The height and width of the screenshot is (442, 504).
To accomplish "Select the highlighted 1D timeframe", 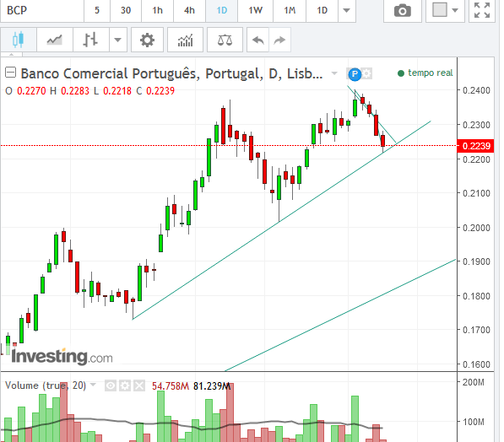I will click(222, 11).
